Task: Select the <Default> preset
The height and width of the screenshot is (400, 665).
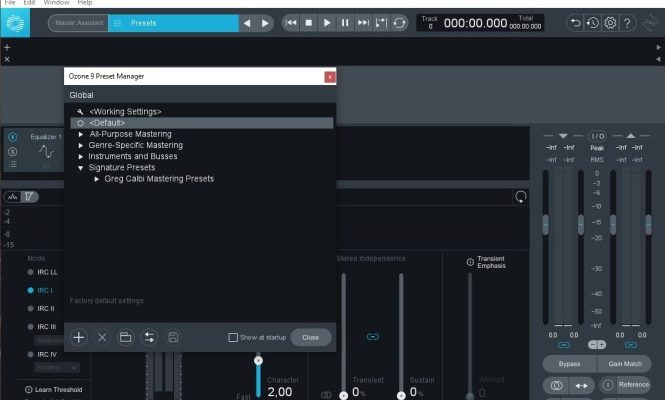Action: 202,123
